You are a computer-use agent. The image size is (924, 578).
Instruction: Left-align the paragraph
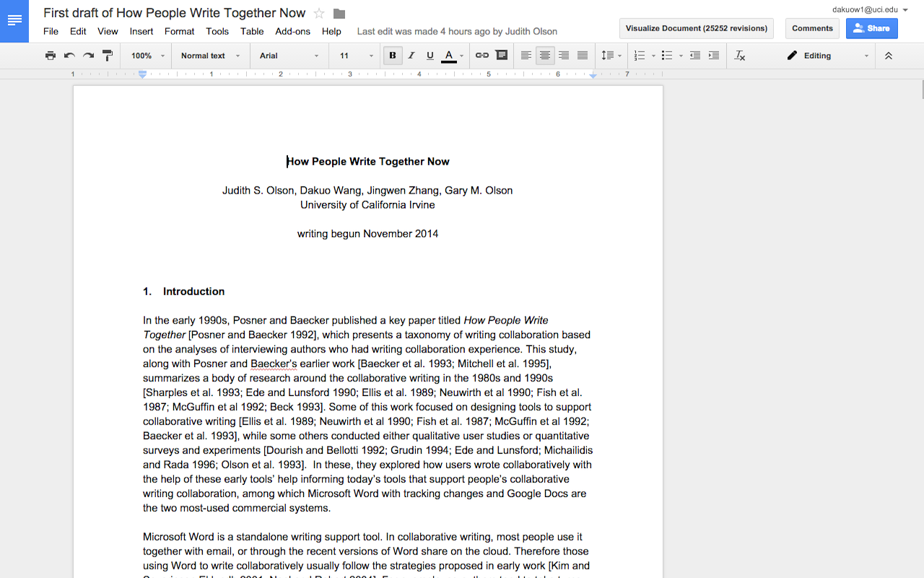tap(526, 56)
